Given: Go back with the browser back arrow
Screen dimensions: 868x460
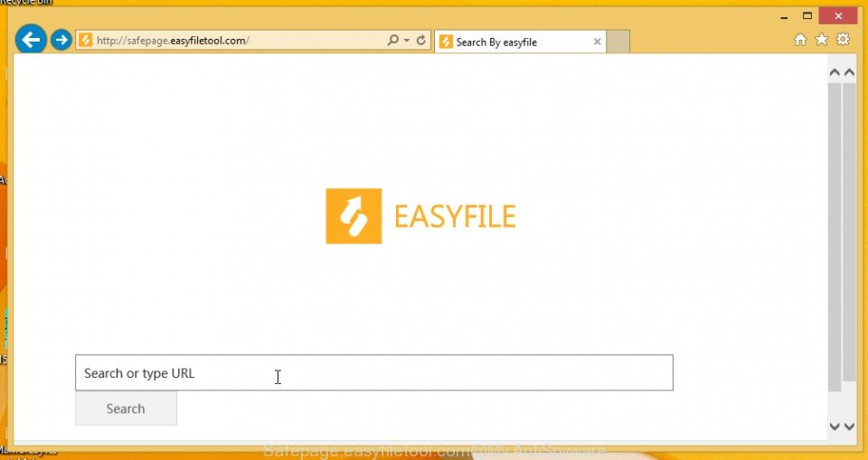Looking at the screenshot, I should point(31,39).
